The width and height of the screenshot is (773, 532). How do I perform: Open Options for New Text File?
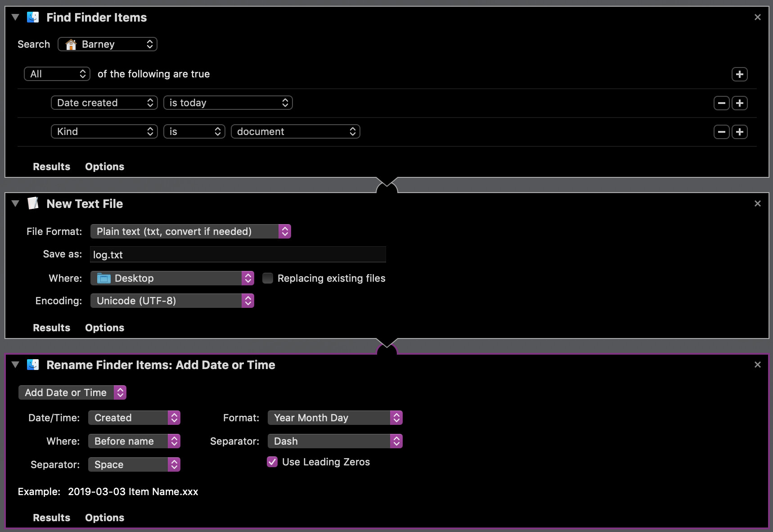(104, 328)
